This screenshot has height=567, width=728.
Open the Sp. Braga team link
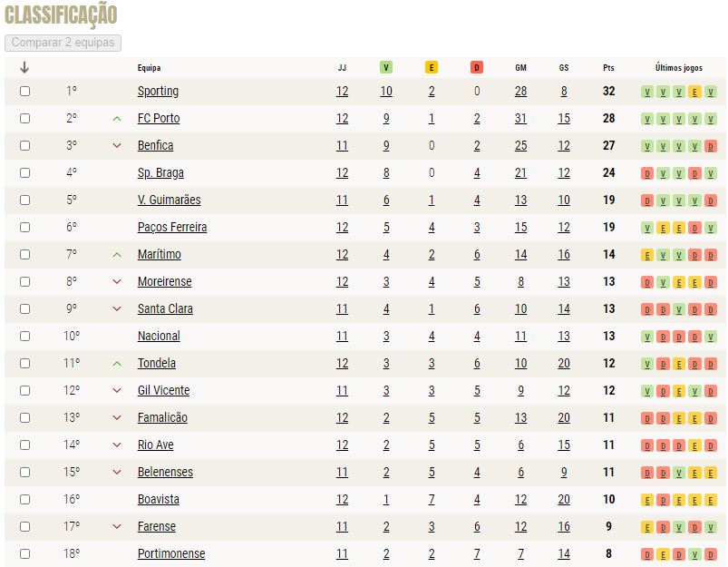point(160,173)
